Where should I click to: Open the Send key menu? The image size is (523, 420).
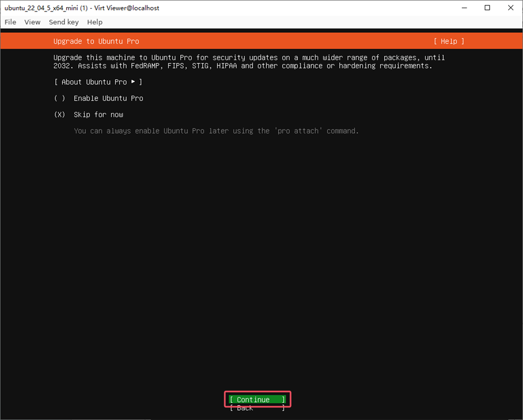[64, 22]
